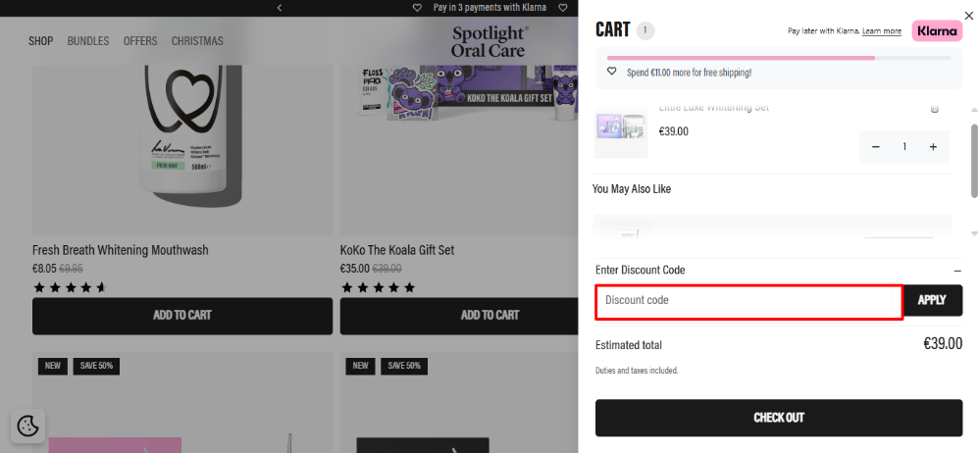
Task: Click the quantity value 1 in stepper
Action: [904, 147]
